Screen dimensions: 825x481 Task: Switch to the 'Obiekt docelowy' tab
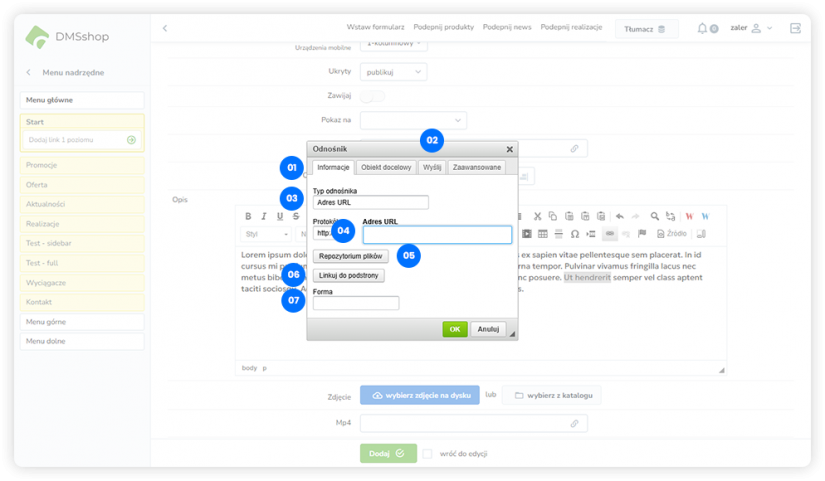385,168
